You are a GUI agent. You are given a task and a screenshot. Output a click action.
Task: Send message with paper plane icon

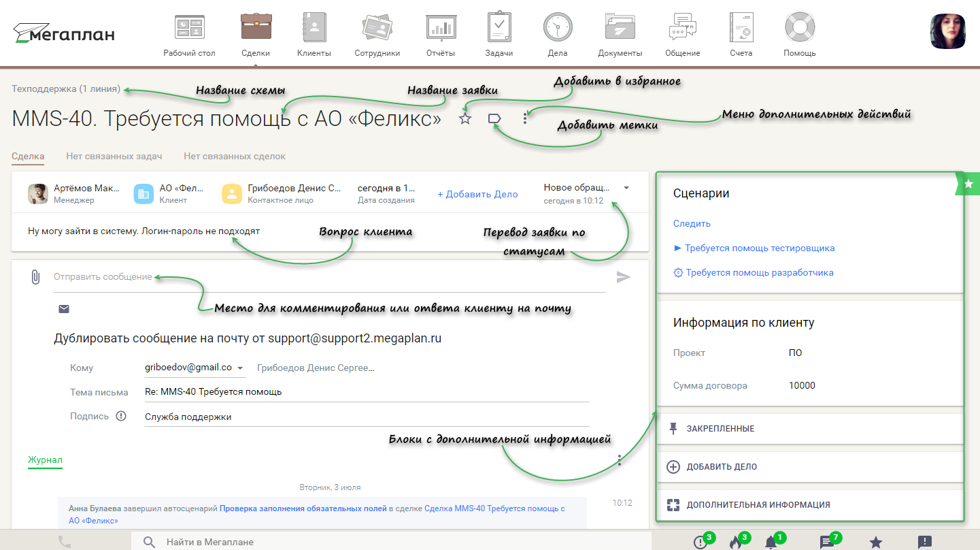624,277
